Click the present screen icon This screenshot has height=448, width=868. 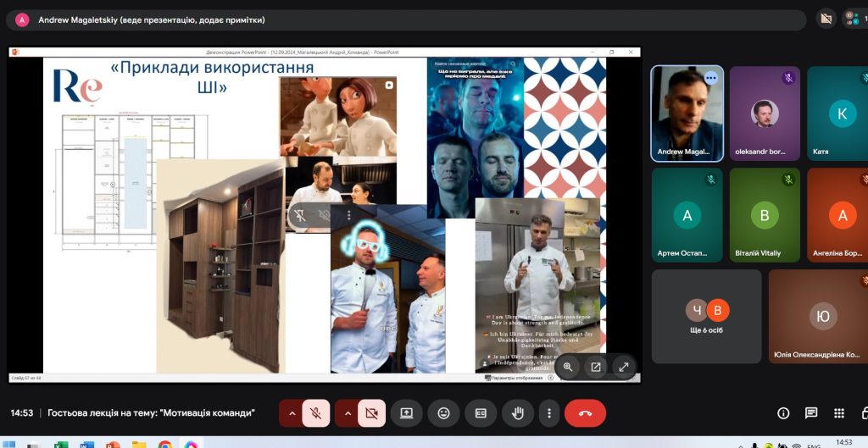407,413
